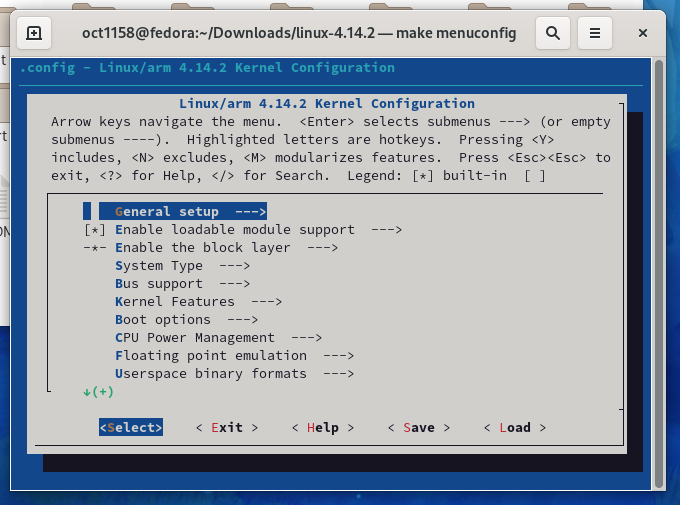Screen dimensions: 680x505
Task: Click the Select button
Action: click(131, 427)
